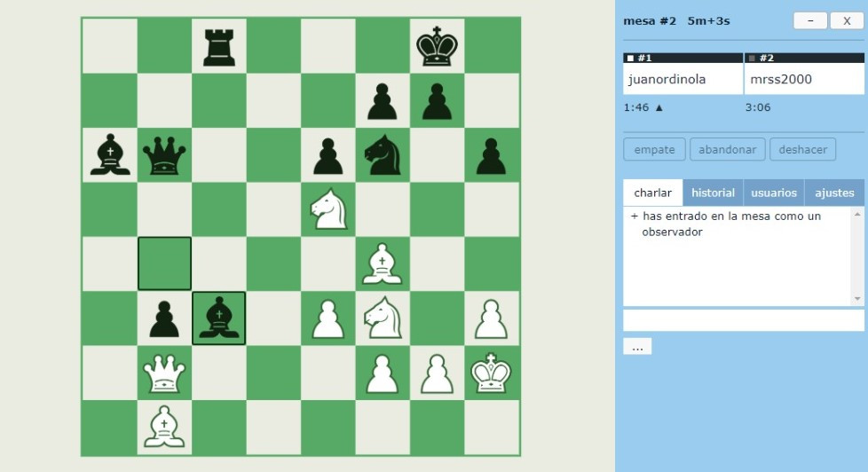Click the black rook on c8
The image size is (868, 472).
tap(218, 46)
